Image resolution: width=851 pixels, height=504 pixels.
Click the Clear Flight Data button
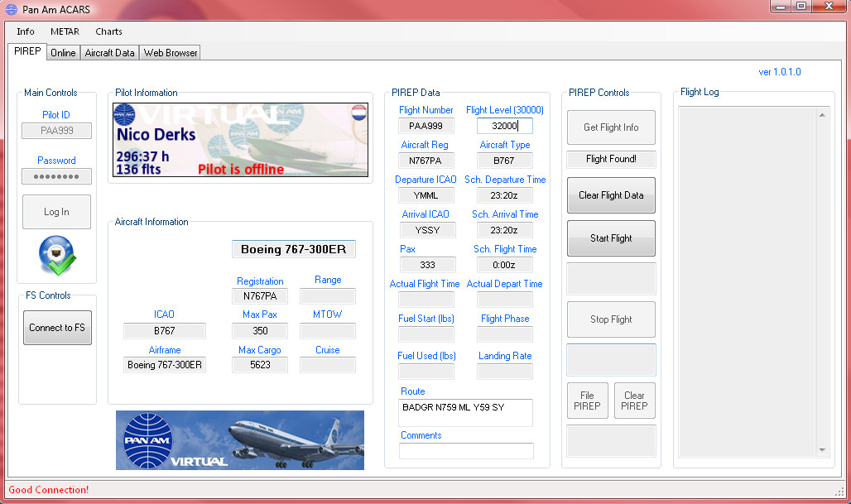point(611,195)
